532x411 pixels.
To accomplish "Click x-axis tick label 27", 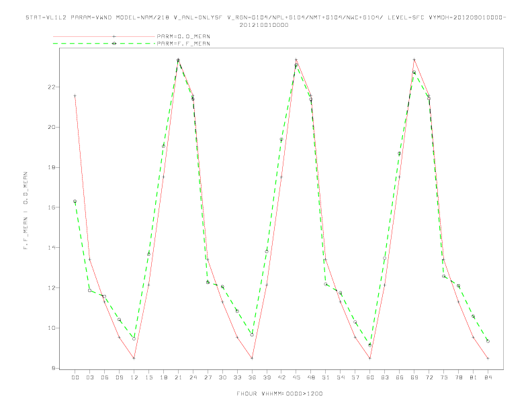I will (208, 377).
